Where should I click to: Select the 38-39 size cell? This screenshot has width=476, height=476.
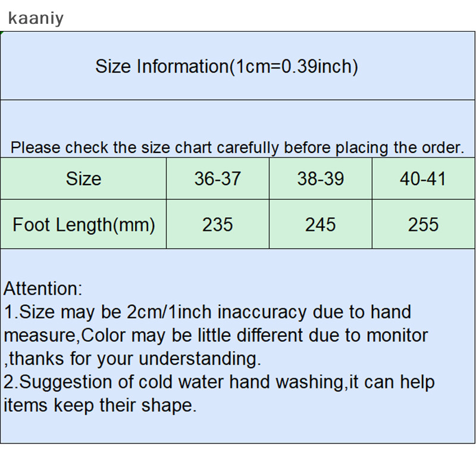click(x=321, y=178)
